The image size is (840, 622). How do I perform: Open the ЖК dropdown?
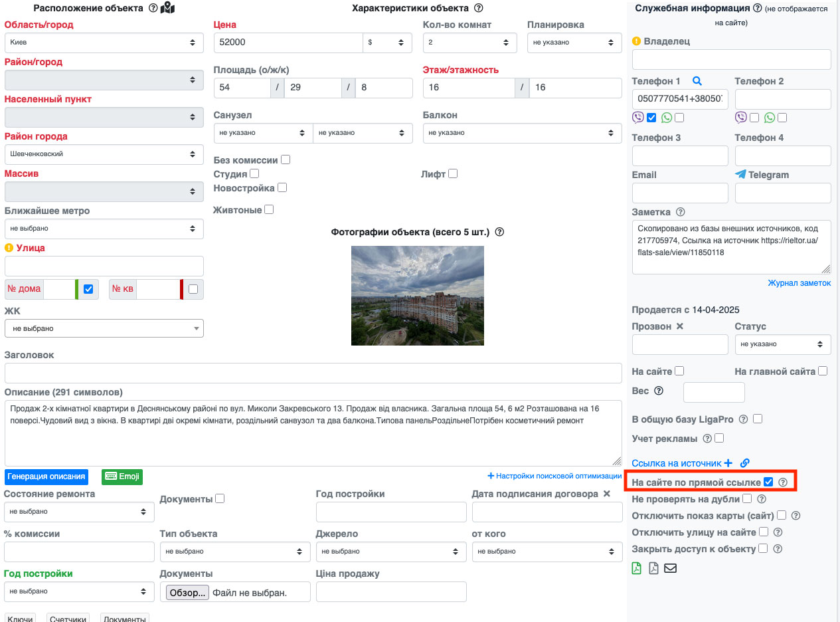pyautogui.click(x=104, y=328)
